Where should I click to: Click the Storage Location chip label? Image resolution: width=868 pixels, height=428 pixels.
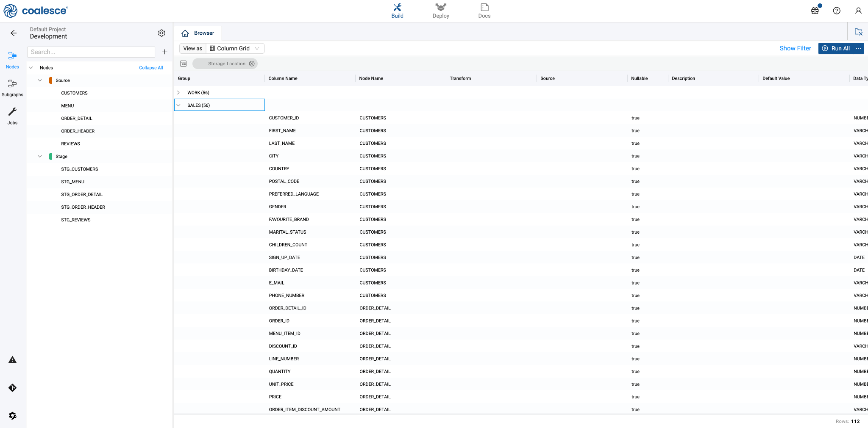(x=226, y=64)
